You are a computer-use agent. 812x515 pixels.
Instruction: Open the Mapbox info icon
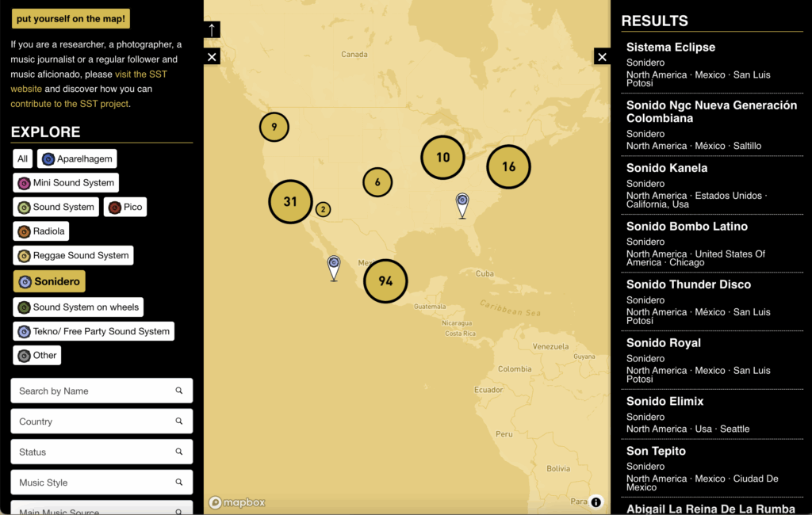(596, 502)
